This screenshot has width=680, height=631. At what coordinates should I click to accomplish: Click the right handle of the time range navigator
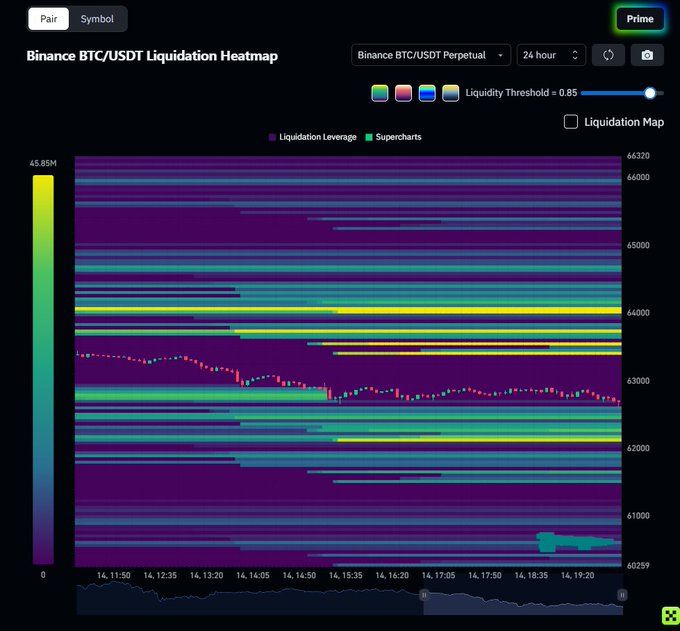622,595
